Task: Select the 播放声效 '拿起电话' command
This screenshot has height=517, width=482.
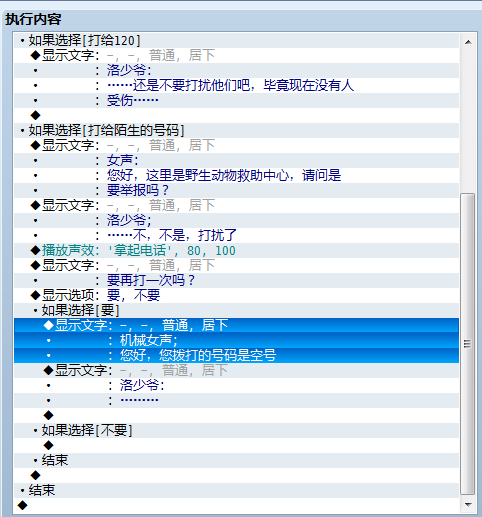Action: tap(236, 250)
